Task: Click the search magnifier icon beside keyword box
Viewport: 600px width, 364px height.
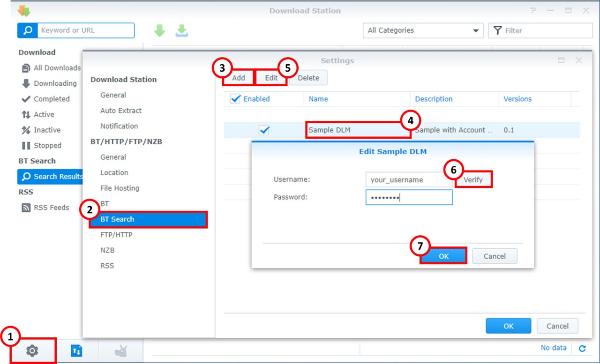Action: point(28,30)
